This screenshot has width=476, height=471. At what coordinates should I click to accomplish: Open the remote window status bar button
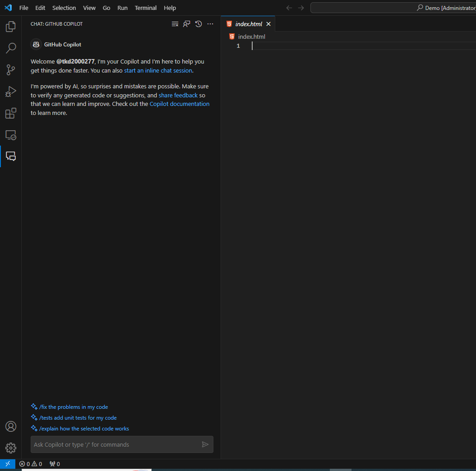pos(8,464)
